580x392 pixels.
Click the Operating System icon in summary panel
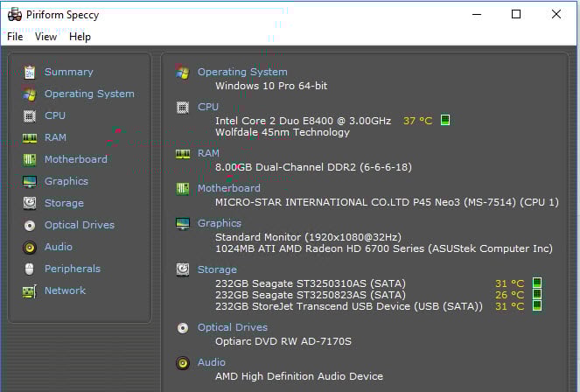(x=182, y=72)
